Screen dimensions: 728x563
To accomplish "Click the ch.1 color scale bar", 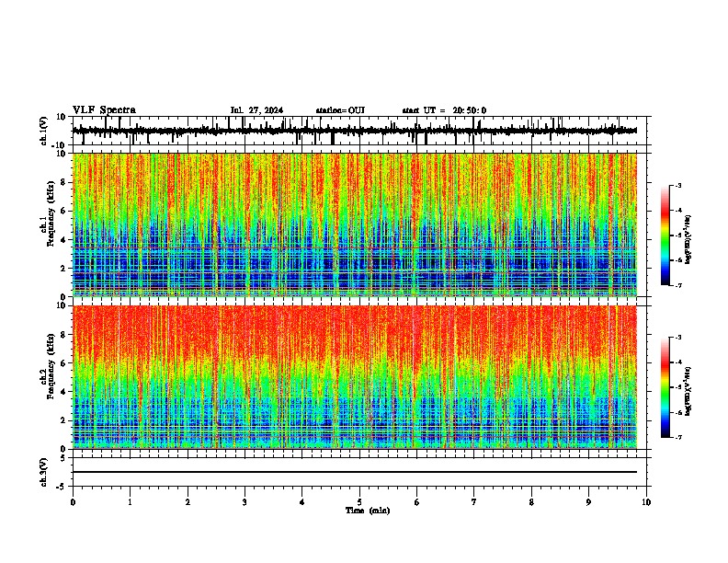I will [665, 236].
